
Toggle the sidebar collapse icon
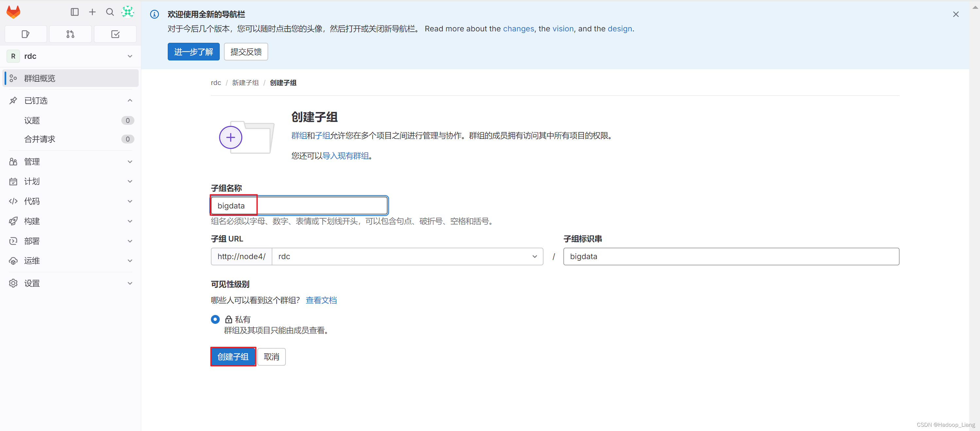pyautogui.click(x=75, y=12)
